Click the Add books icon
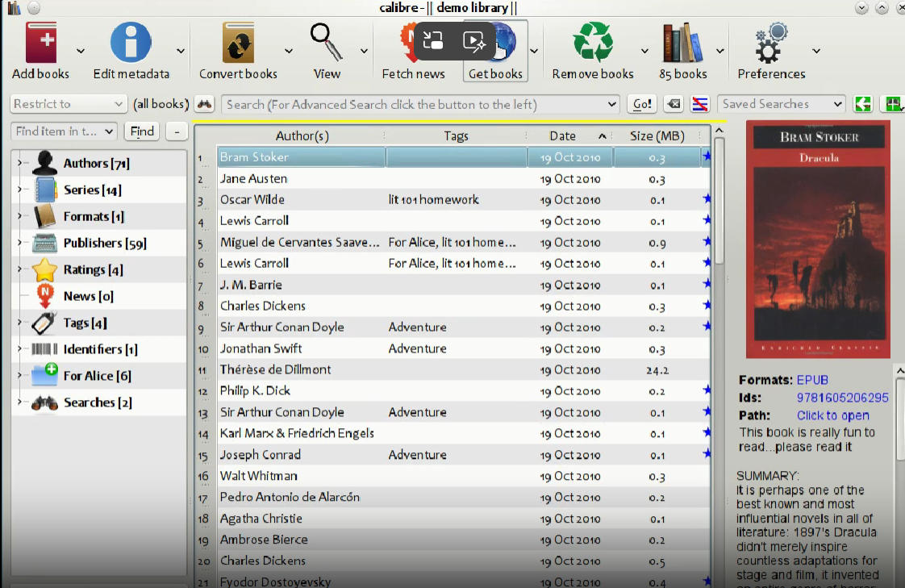The width and height of the screenshot is (905, 588). tap(41, 42)
